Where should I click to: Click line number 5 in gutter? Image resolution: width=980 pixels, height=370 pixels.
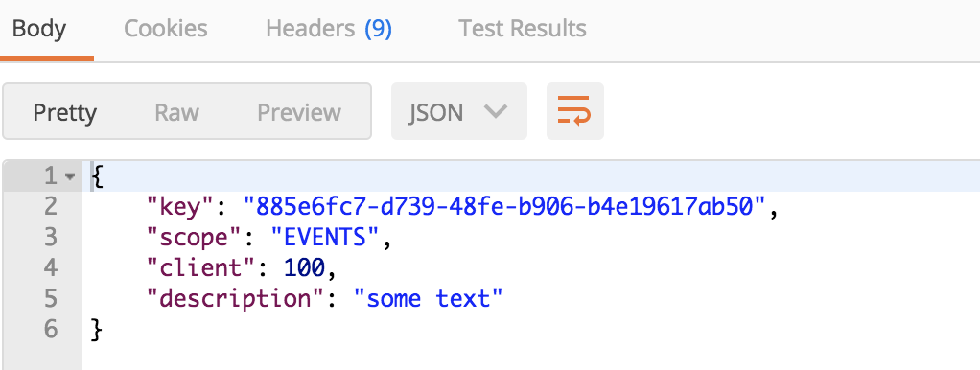click(51, 299)
